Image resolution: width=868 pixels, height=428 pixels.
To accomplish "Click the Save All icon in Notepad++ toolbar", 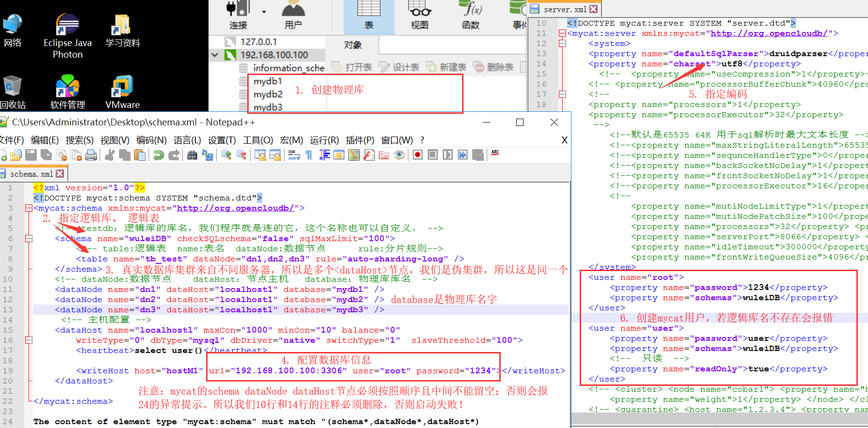I will click(46, 155).
